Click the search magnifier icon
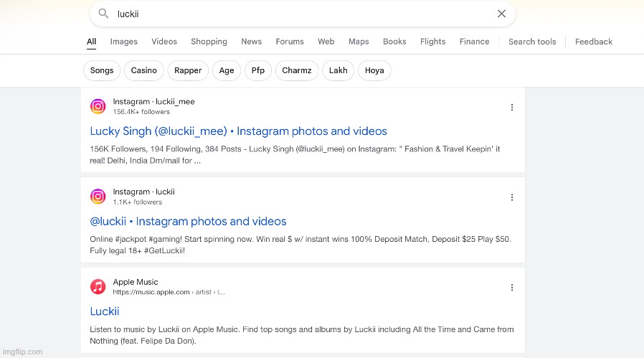 coord(103,14)
